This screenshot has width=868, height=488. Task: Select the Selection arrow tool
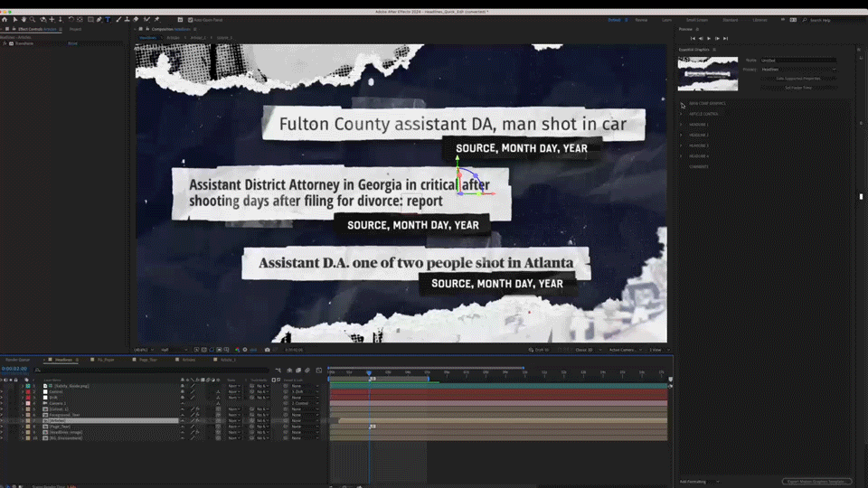coord(15,19)
